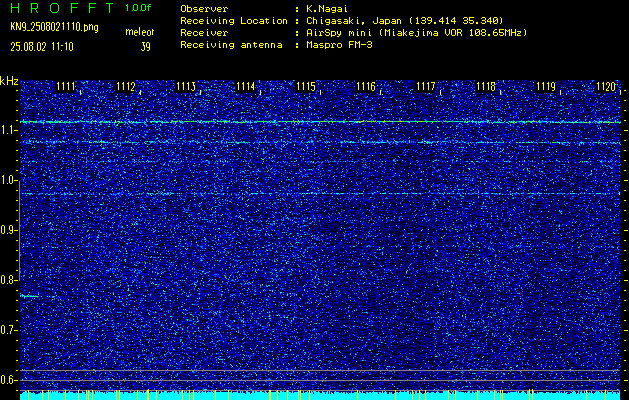Click antenna value Maspro FM-3

pyautogui.click(x=339, y=45)
